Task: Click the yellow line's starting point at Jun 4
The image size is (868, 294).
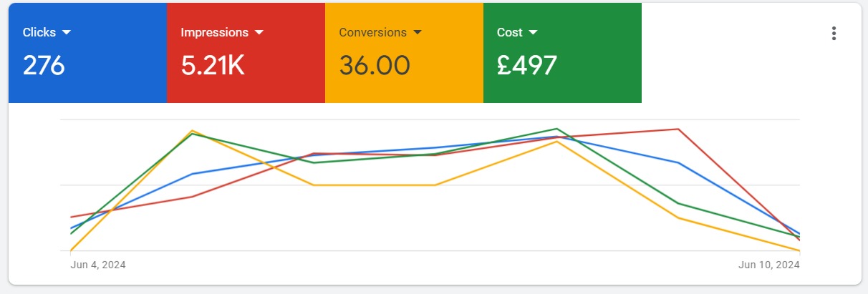Action: 71,250
